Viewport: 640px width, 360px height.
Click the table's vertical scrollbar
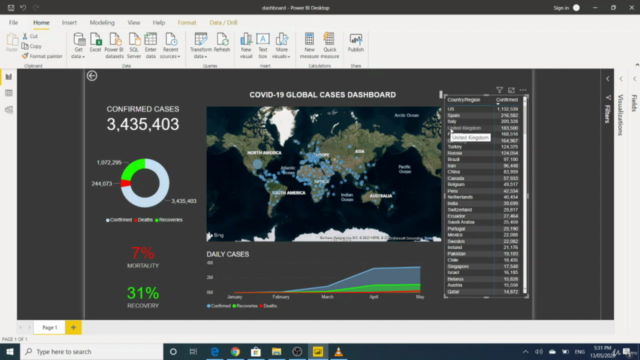525,196
